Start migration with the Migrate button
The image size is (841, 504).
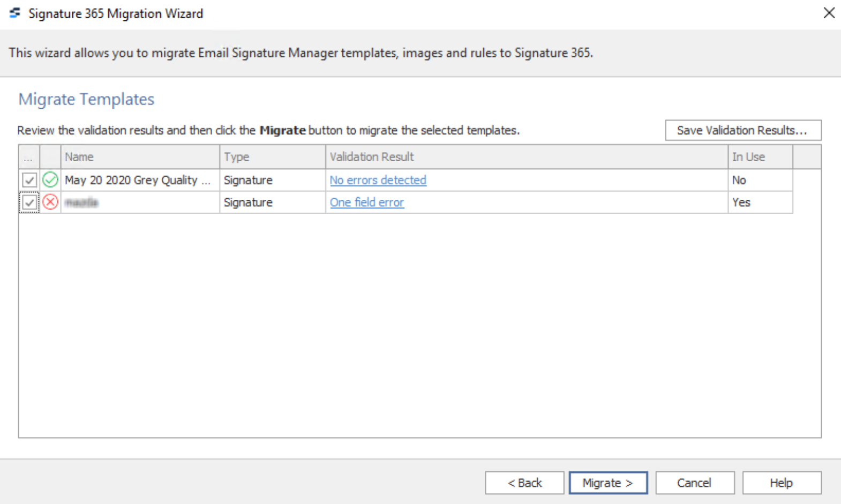point(608,483)
